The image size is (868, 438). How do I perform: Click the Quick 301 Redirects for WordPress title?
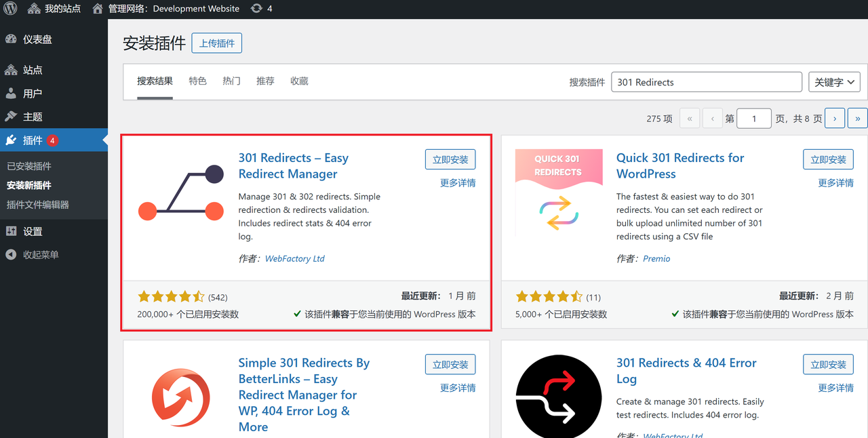coord(680,166)
